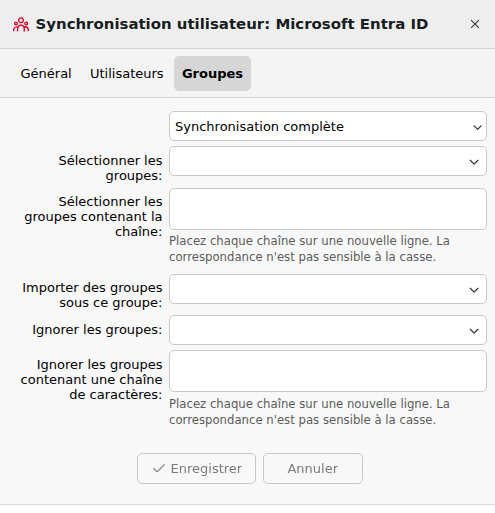The height and width of the screenshot is (513, 495).
Task: Click the Annuler button
Action: point(313,468)
